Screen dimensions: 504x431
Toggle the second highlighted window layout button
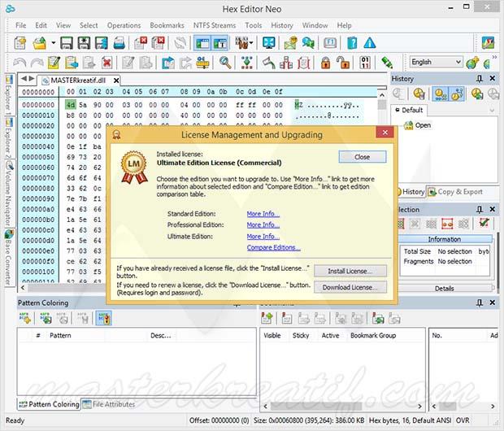pos(220,43)
